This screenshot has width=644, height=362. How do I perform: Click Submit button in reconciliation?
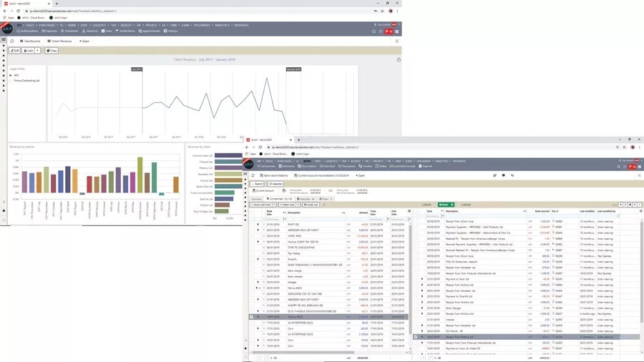[258, 184]
